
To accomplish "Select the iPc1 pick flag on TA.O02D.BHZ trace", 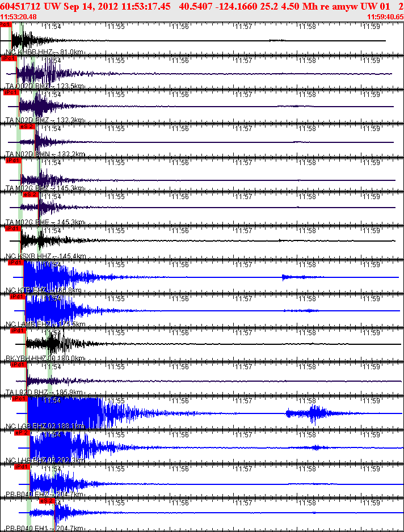I will click(9, 58).
